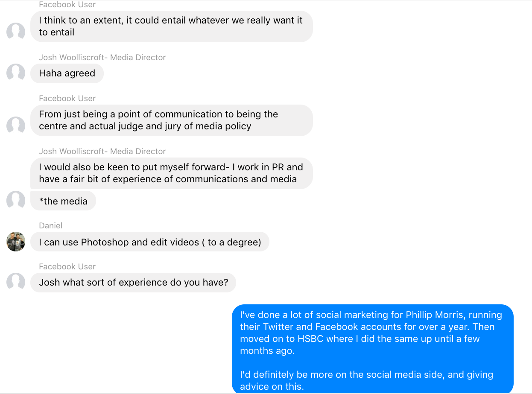Select the 'Haha agreed' message bubble
The image size is (532, 394).
67,73
